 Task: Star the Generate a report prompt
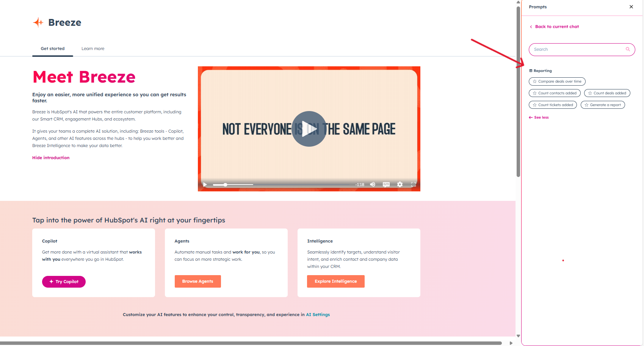tap(586, 105)
